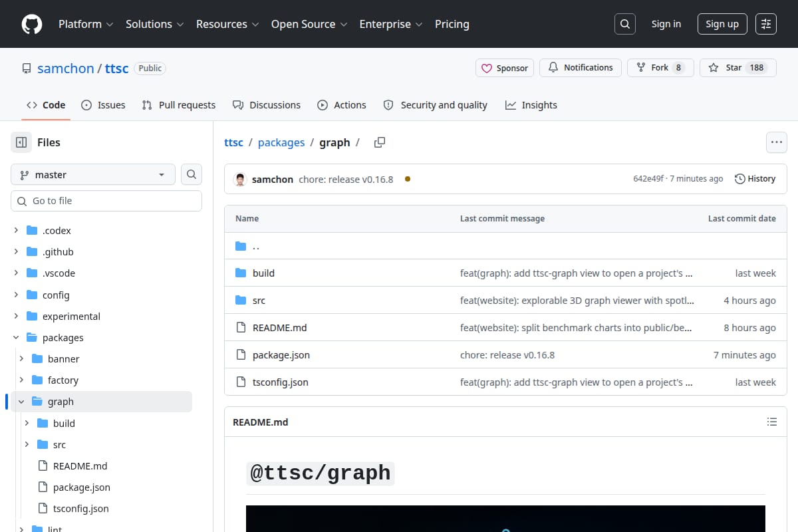Screen dimensions: 798x532
Task: Switch to the Pull requests tab
Action: tap(179, 105)
